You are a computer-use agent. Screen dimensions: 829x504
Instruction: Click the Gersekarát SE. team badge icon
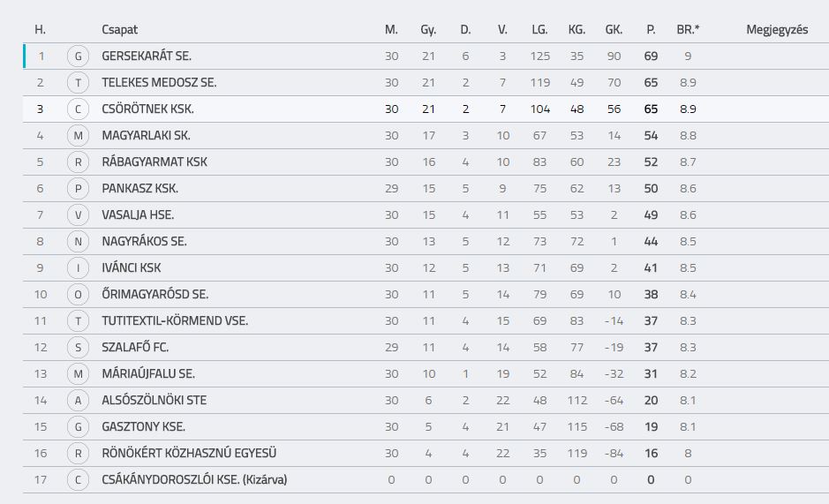click(x=78, y=56)
